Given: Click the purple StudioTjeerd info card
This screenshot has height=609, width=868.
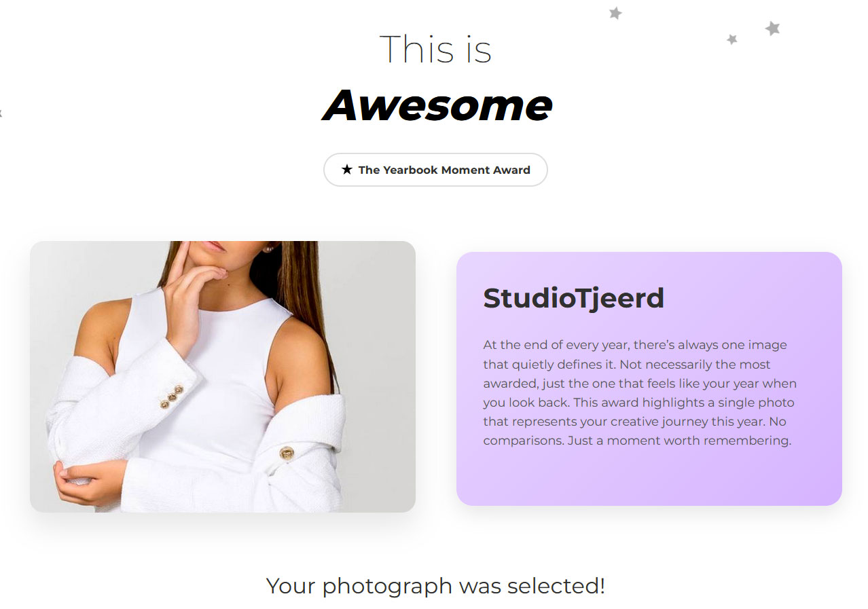Looking at the screenshot, I should pos(649,379).
